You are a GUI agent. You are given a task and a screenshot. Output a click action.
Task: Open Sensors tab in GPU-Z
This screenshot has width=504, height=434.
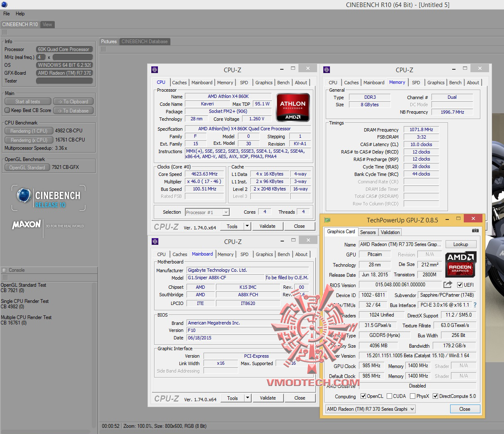(368, 232)
